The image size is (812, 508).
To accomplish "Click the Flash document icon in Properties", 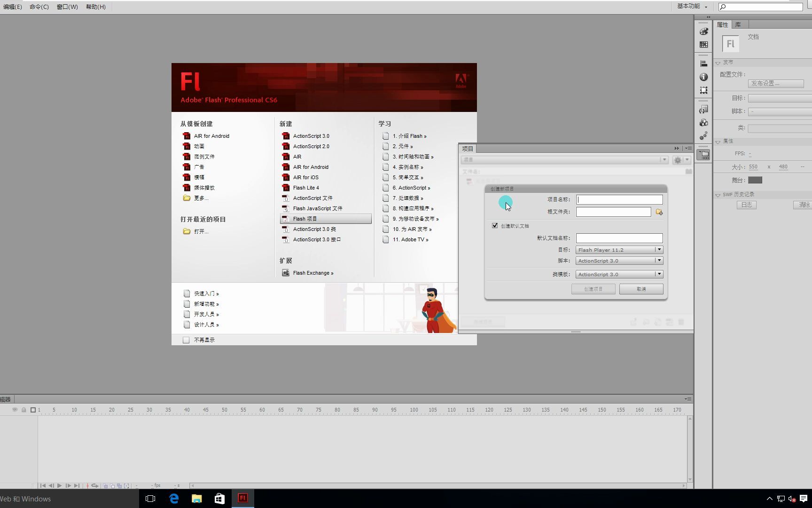I will (x=730, y=44).
